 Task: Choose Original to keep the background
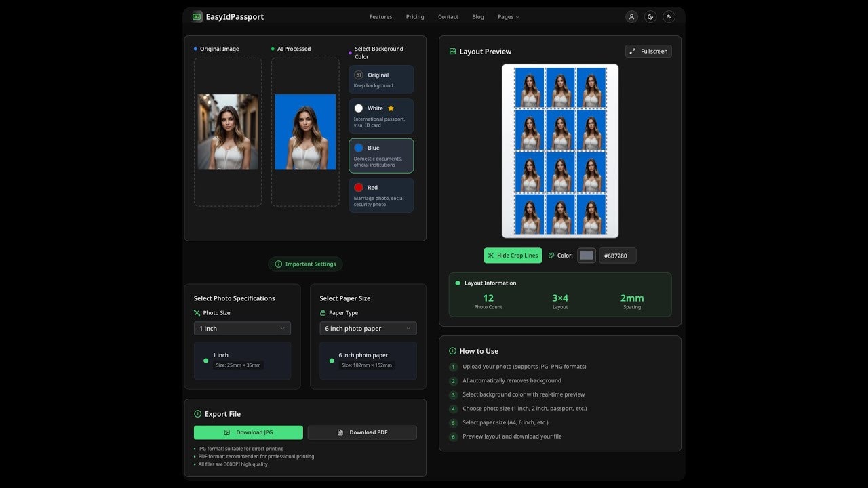click(381, 79)
